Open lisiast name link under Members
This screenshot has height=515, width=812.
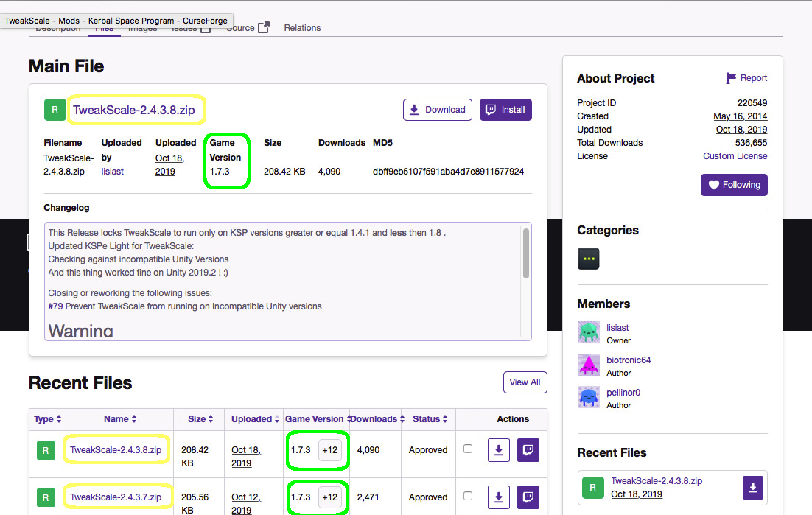(x=617, y=328)
